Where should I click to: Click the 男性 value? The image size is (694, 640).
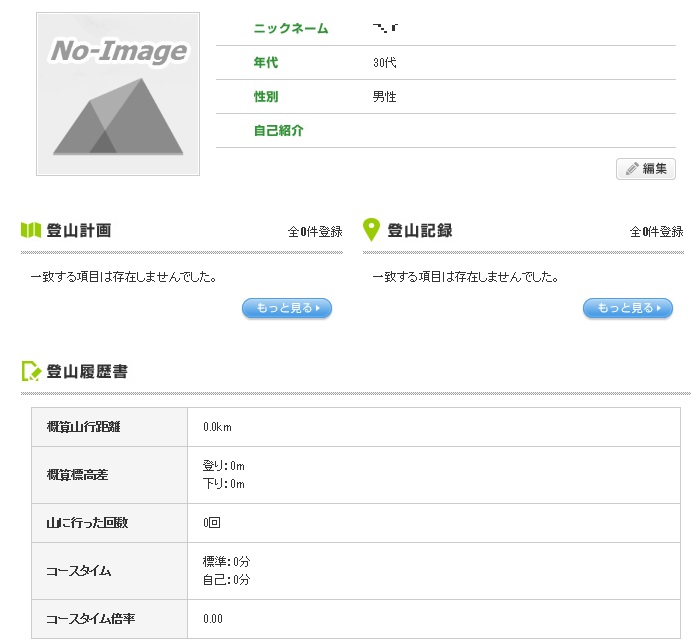point(385,96)
